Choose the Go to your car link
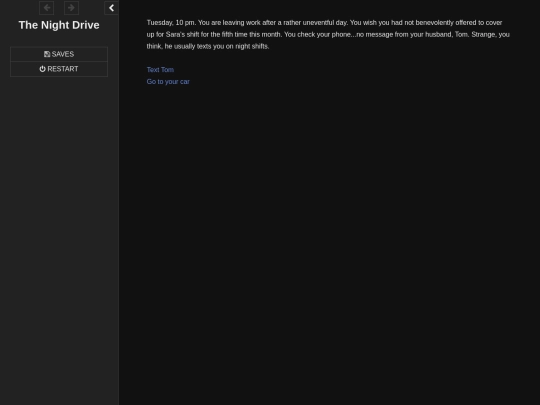 pos(168,82)
